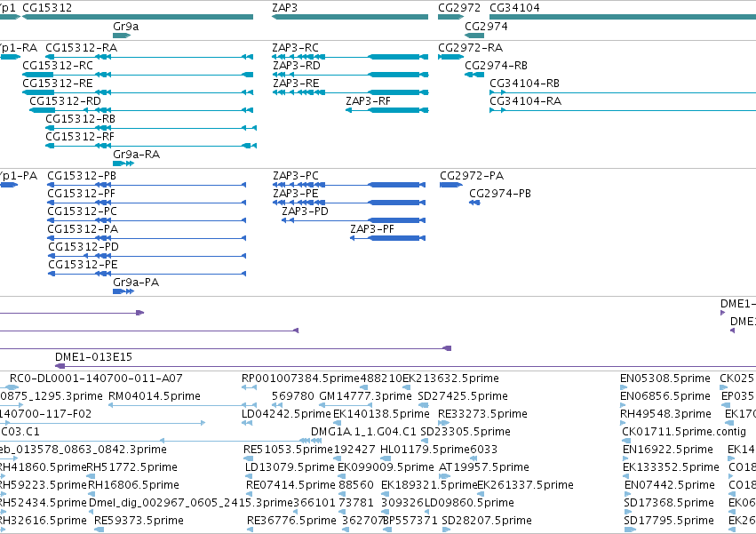756x534 pixels.
Task: Select the DME1-013E15 clone label
Action: 93,357
